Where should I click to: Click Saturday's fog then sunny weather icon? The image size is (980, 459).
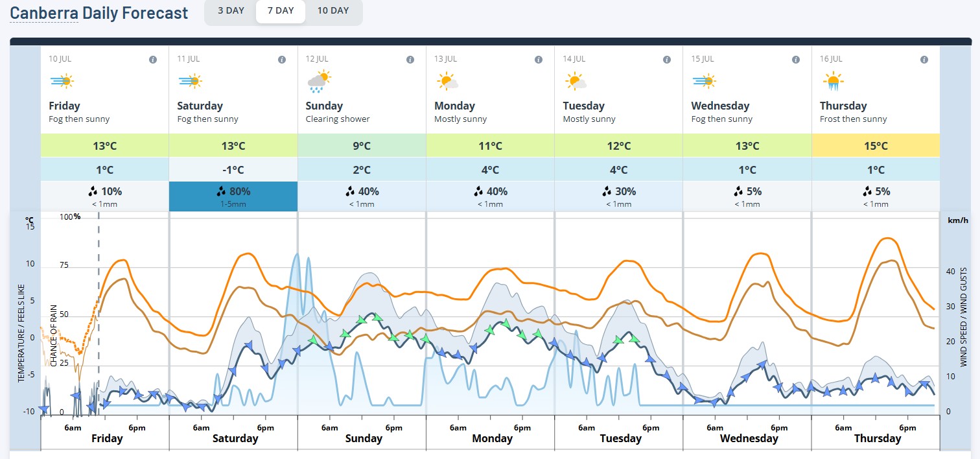(190, 81)
